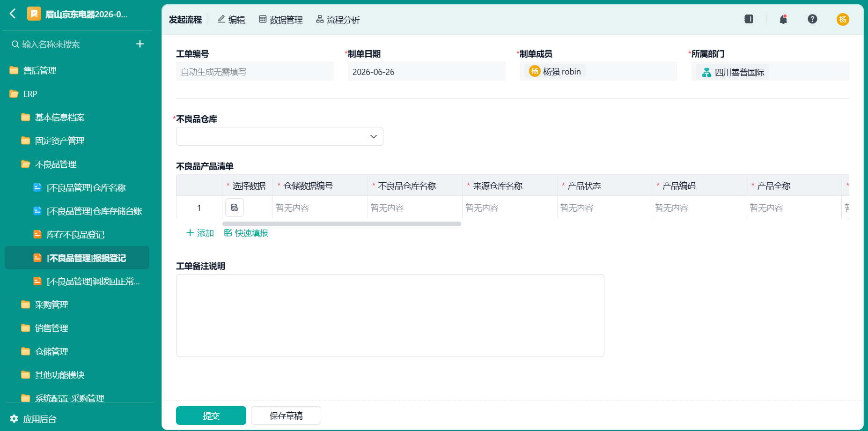Click the table horizontal scrollbar
The height and width of the screenshot is (431, 868).
pyautogui.click(x=342, y=224)
